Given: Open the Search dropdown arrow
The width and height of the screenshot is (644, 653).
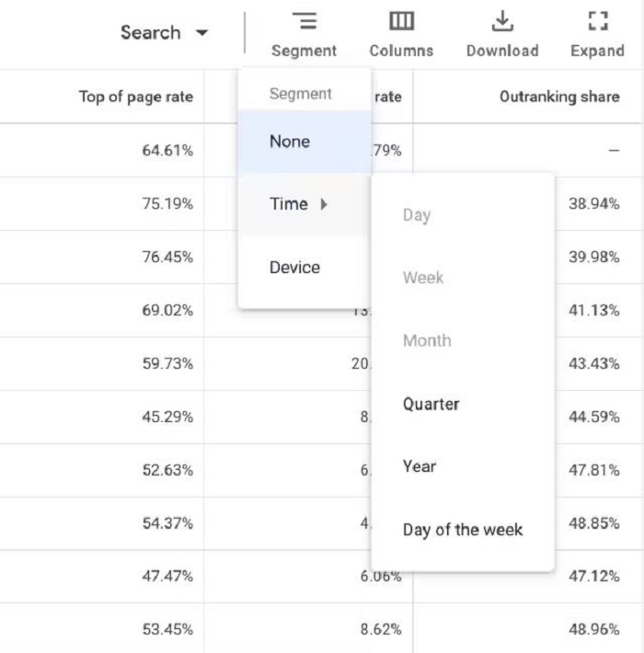Looking at the screenshot, I should (x=202, y=32).
